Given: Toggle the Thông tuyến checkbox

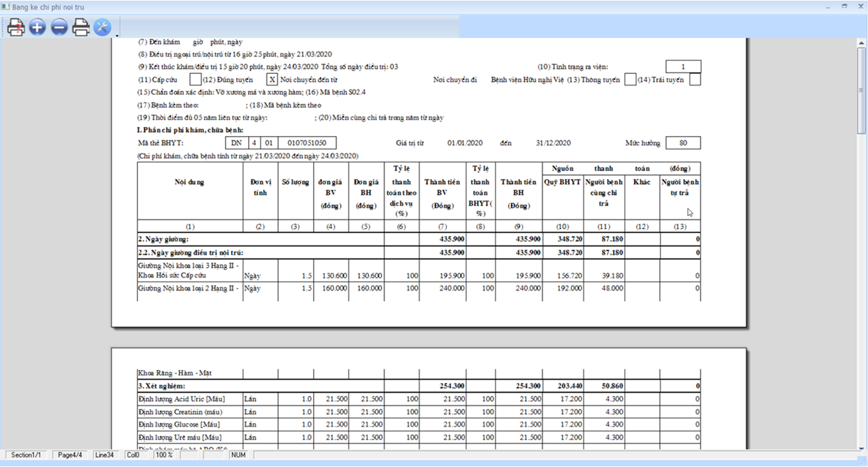Looking at the screenshot, I should [631, 80].
